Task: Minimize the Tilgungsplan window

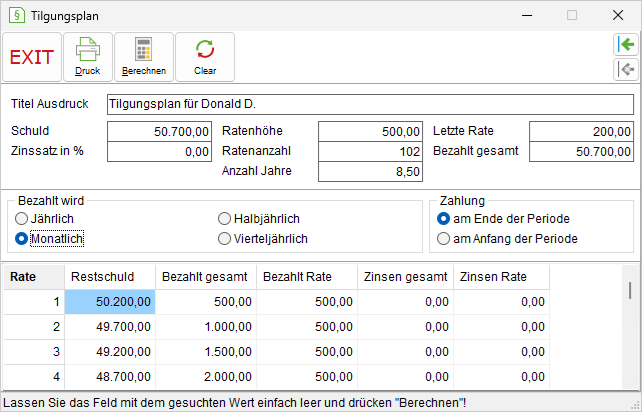Action: pyautogui.click(x=527, y=16)
